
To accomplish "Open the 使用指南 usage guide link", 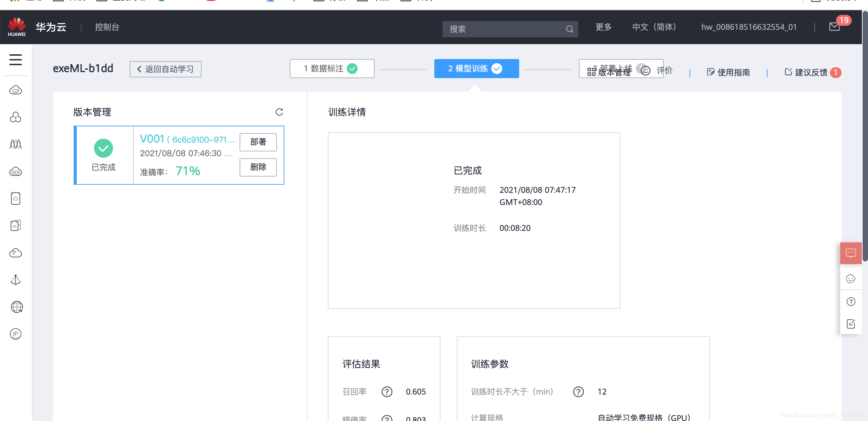I will click(x=728, y=72).
